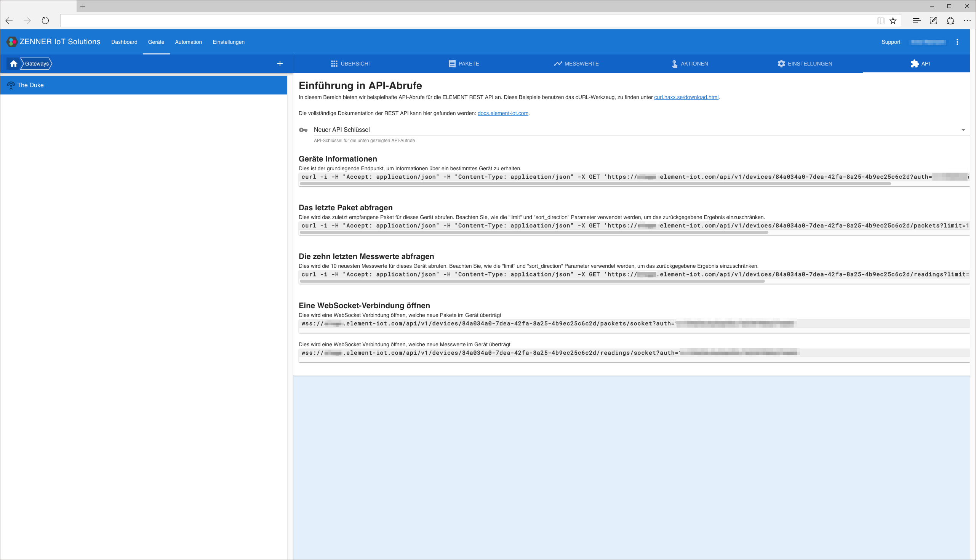The height and width of the screenshot is (560, 976).
Task: Switch to the ÜBERSICHT tab
Action: click(x=351, y=64)
